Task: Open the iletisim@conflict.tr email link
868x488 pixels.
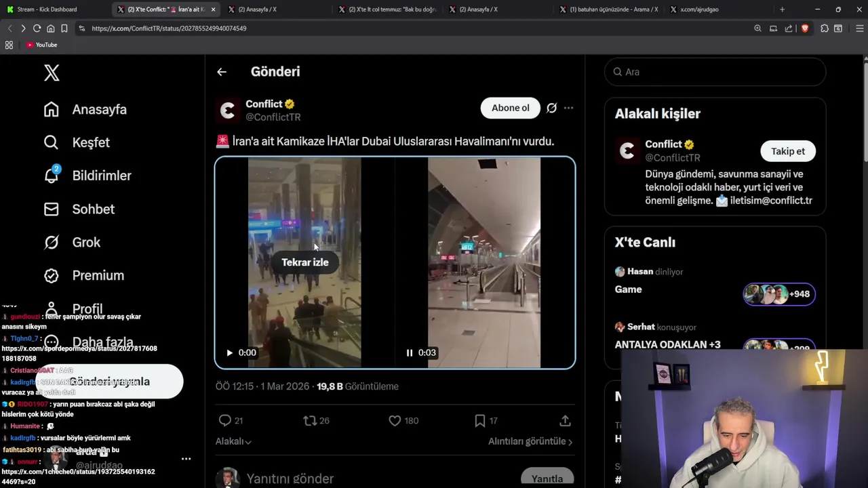Action: (x=771, y=201)
